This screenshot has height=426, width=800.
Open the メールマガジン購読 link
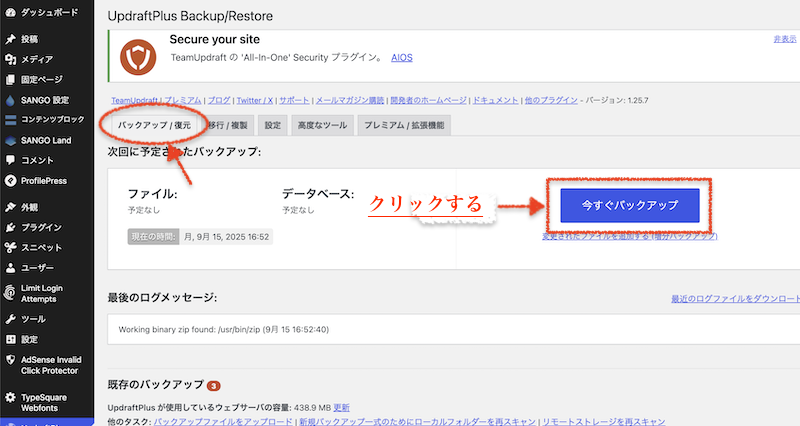coord(350,101)
